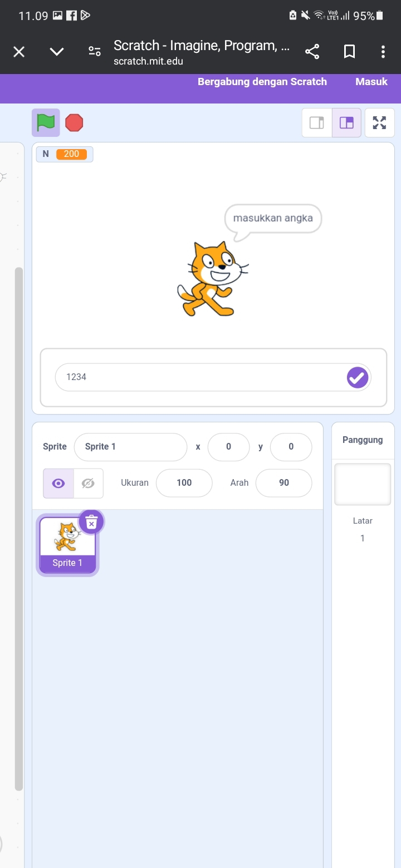Share the page with the browser share icon
Screen dimensions: 401x868
312,52
